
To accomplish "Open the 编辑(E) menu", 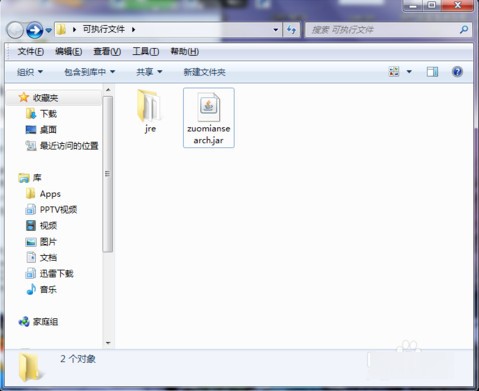I will (69, 51).
